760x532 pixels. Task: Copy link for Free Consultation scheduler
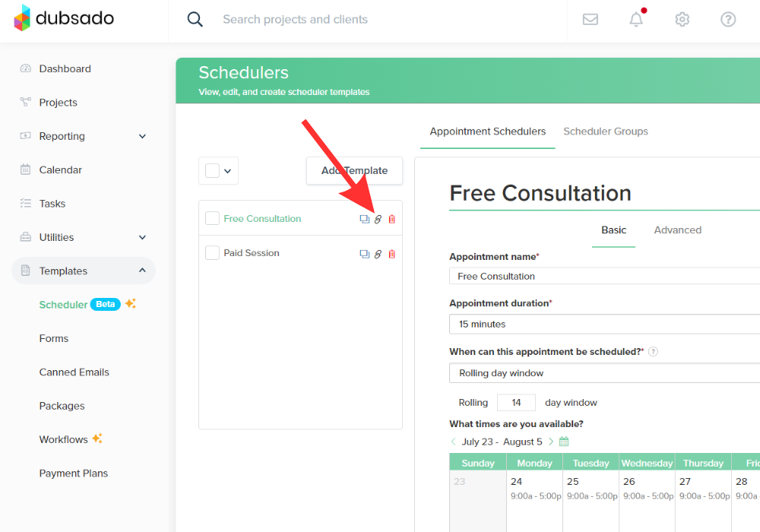[378, 220]
